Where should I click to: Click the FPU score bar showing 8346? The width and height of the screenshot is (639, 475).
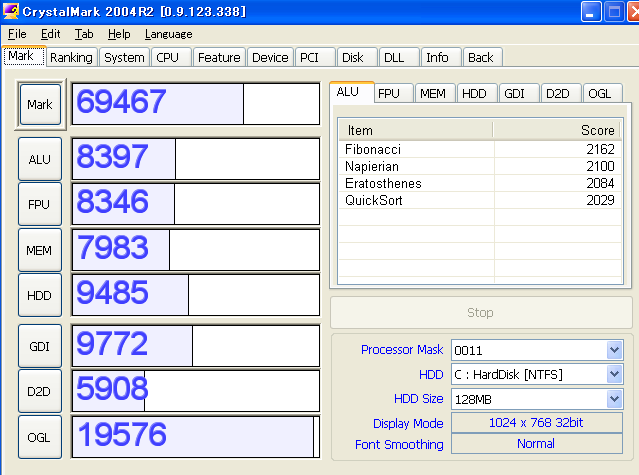tap(196, 204)
